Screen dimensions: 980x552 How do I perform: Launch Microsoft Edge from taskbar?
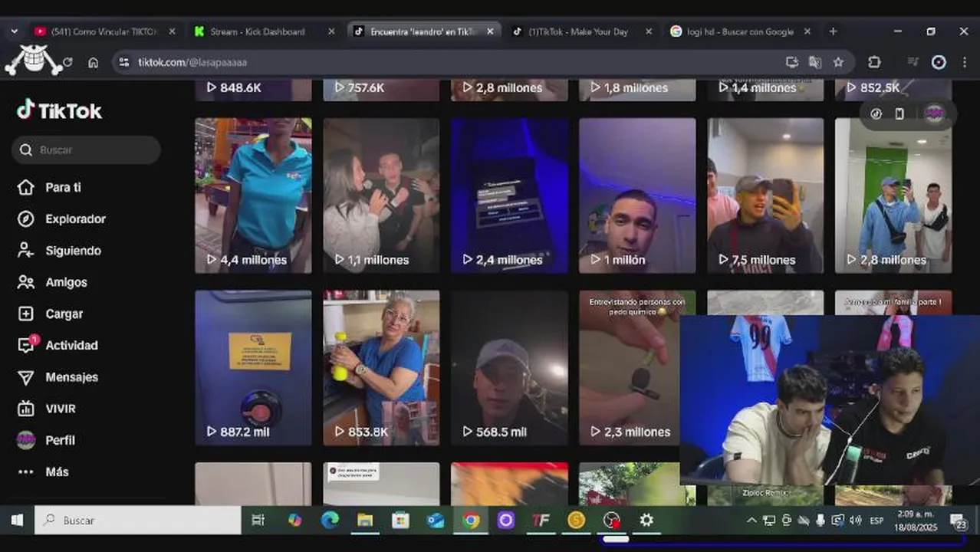[331, 521]
